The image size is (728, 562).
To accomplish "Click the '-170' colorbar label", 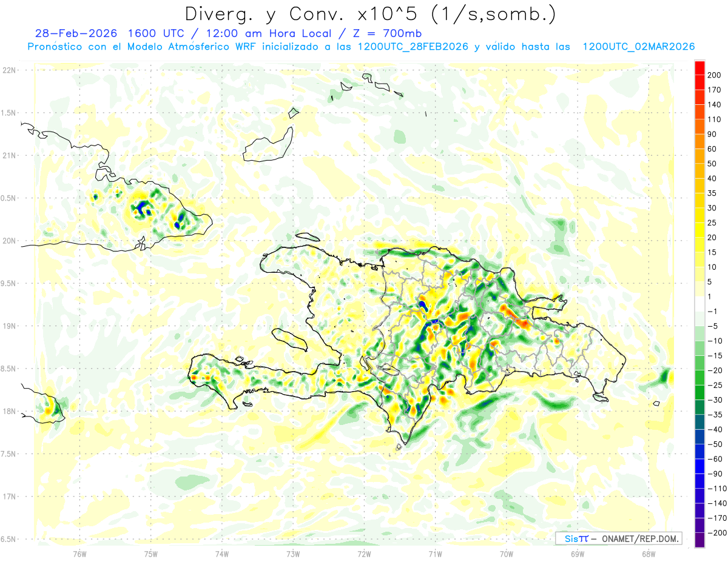I will 716,518.
